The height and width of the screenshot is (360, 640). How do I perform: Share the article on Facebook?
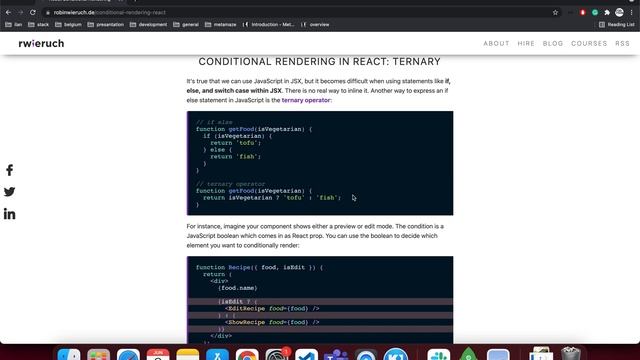(x=9, y=170)
